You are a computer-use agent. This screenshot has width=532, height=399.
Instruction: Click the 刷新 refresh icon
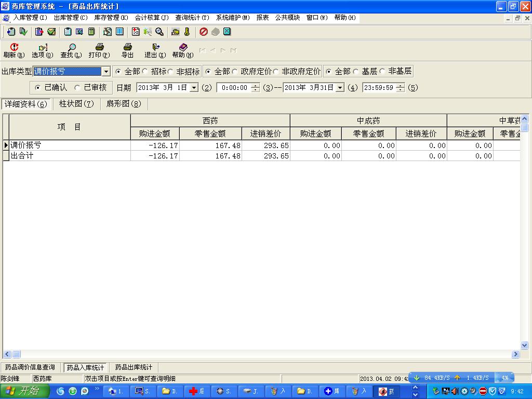14,47
